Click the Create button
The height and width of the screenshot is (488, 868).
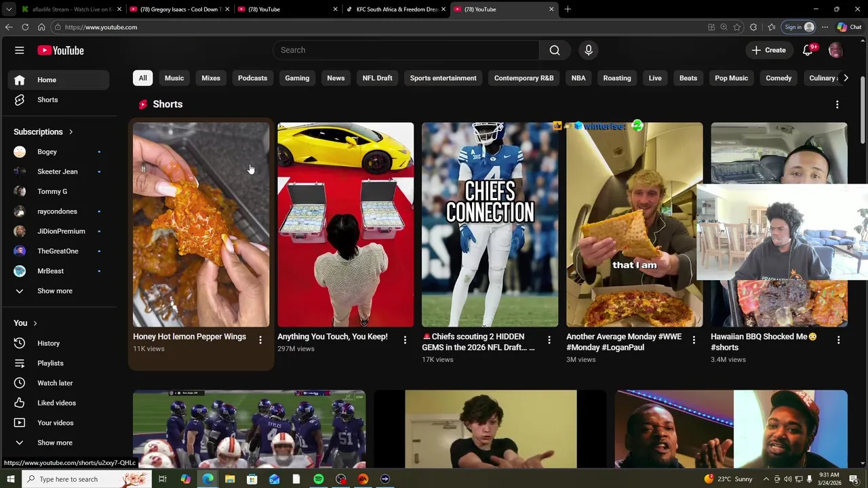pyautogui.click(x=769, y=50)
